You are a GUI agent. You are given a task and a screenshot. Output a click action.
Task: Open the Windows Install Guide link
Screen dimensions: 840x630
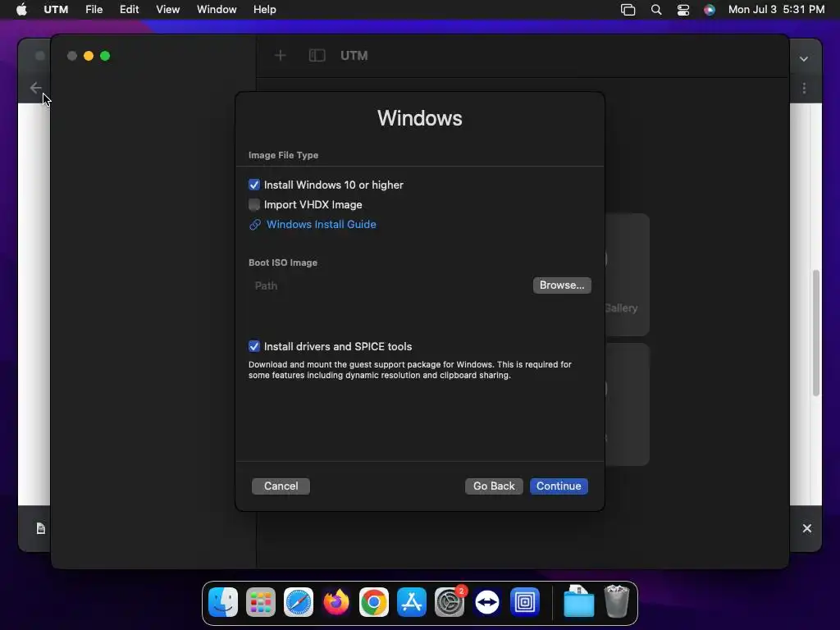point(322,225)
